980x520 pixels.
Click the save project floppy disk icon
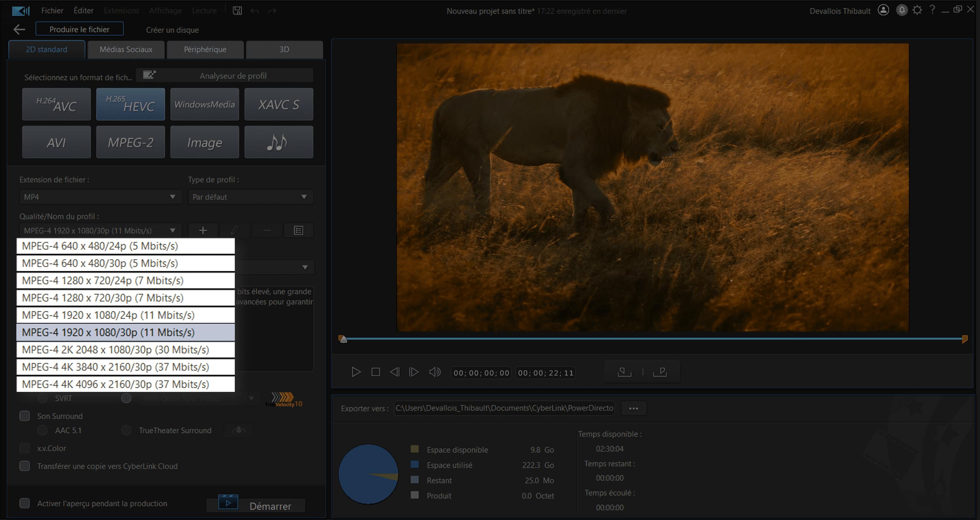pyautogui.click(x=237, y=11)
